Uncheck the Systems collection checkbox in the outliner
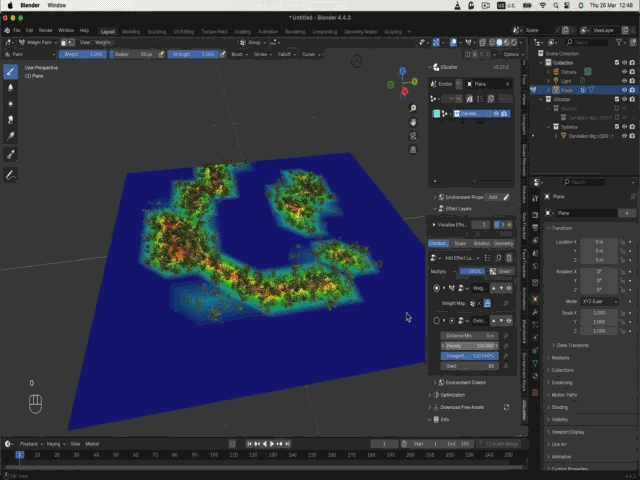Viewport: 640px width, 480px height. point(617,127)
